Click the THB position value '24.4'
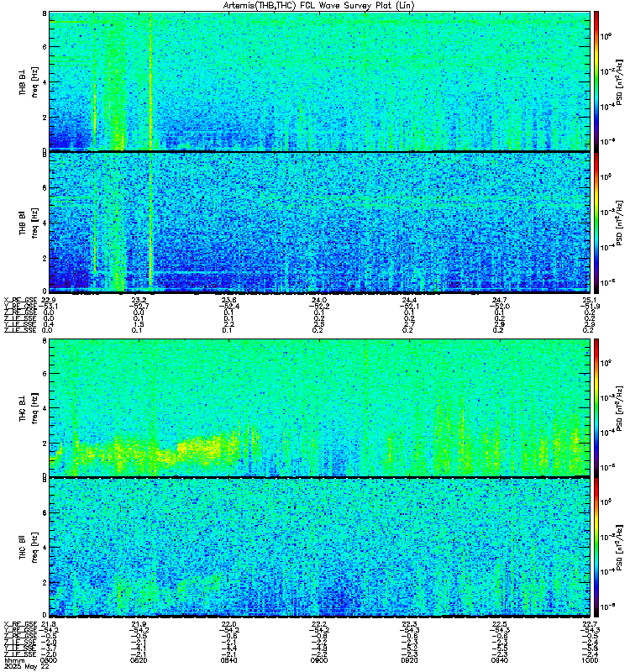Screen dimensions: 630x672 tap(409, 300)
